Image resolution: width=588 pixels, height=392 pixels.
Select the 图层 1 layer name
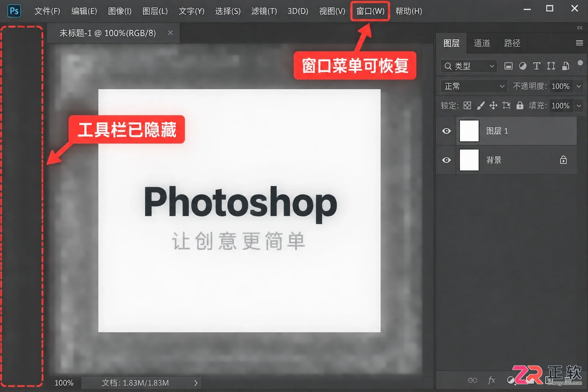coord(497,131)
